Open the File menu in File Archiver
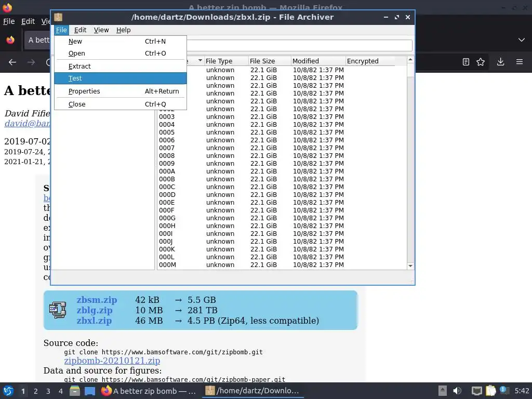 (61, 30)
